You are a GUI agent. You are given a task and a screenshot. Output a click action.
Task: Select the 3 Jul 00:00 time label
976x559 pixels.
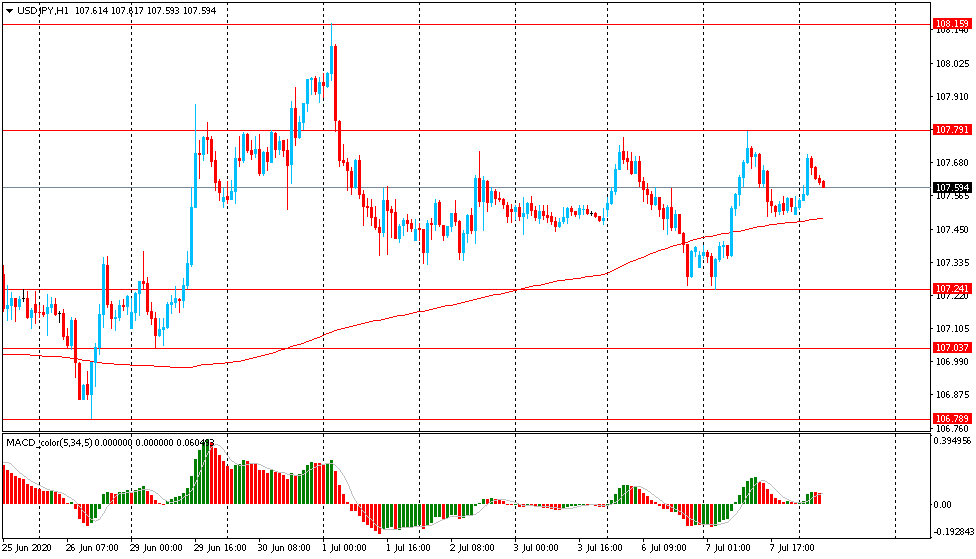pyautogui.click(x=536, y=548)
